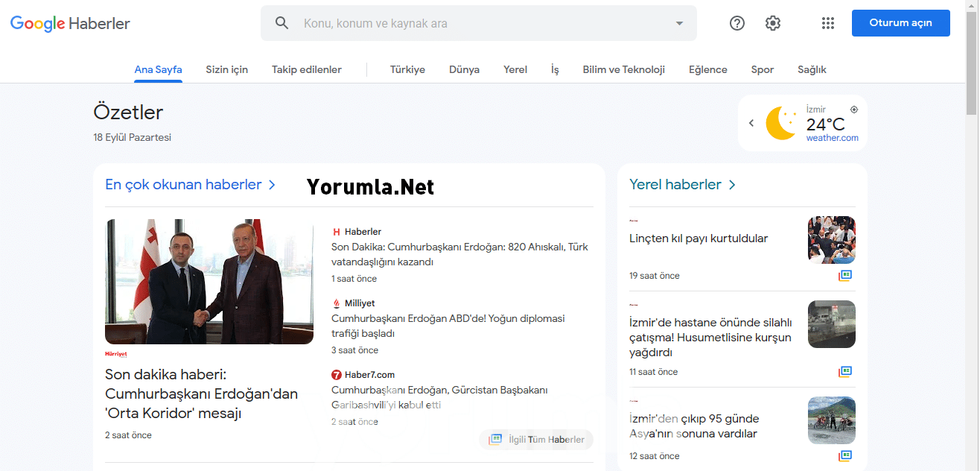Open full coverage icon for Linçten story
This screenshot has width=980, height=471.
845,275
